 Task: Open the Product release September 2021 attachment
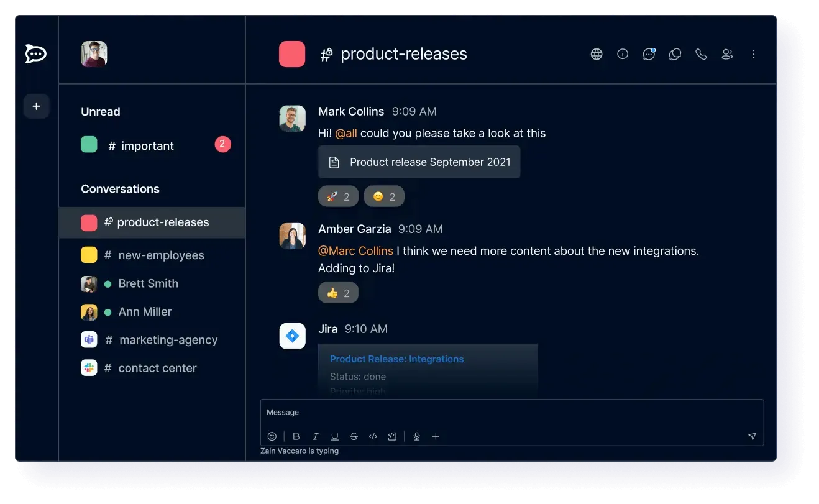tap(419, 162)
